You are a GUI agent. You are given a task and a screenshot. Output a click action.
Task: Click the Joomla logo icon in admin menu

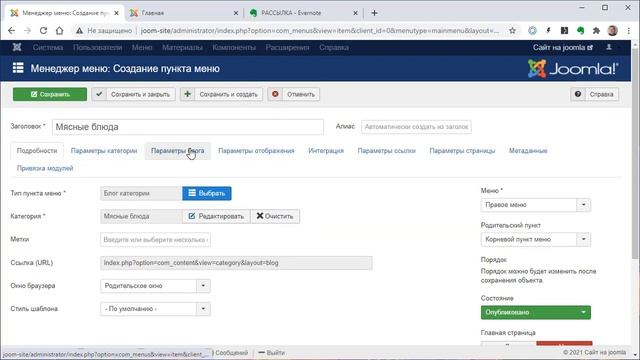17,47
